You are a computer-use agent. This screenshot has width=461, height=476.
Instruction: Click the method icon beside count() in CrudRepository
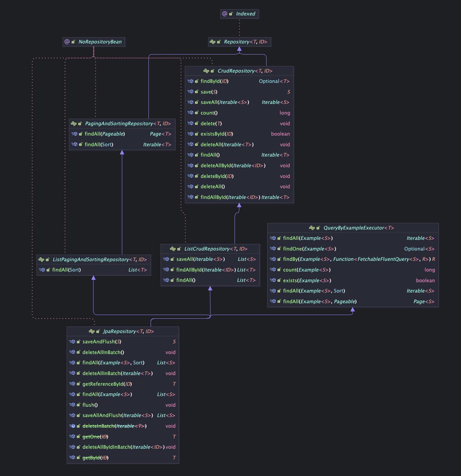(x=190, y=113)
